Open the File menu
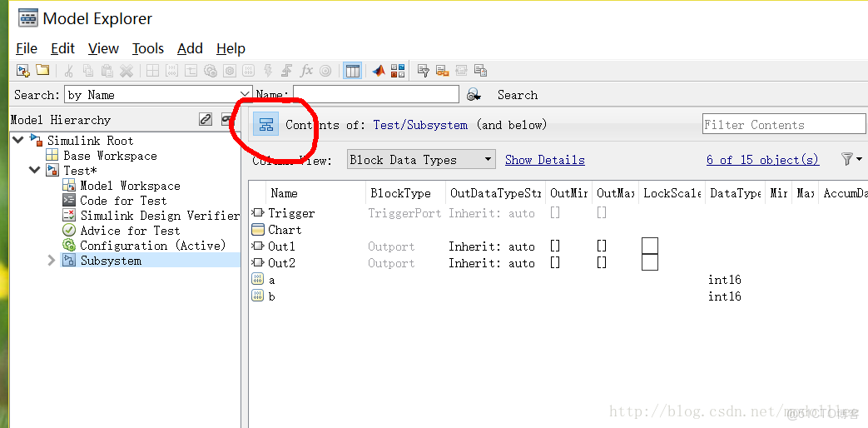Screen dimensions: 868x428 click(27, 49)
